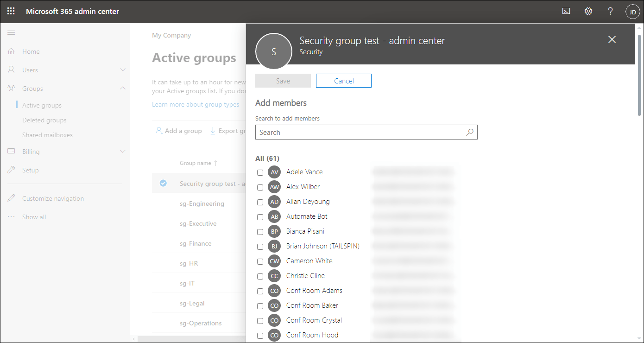The image size is (644, 343).
Task: Open the app launcher waffle menu
Action: click(11, 11)
